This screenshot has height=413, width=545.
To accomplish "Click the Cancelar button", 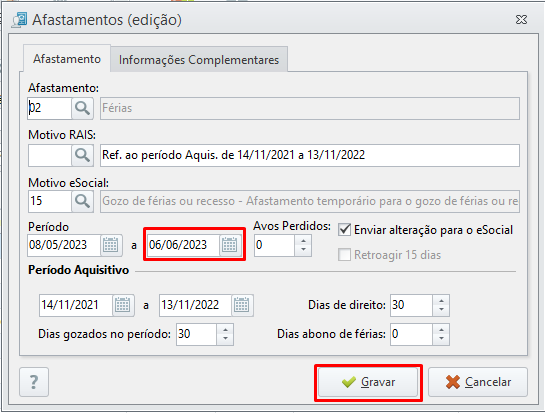I will point(478,382).
